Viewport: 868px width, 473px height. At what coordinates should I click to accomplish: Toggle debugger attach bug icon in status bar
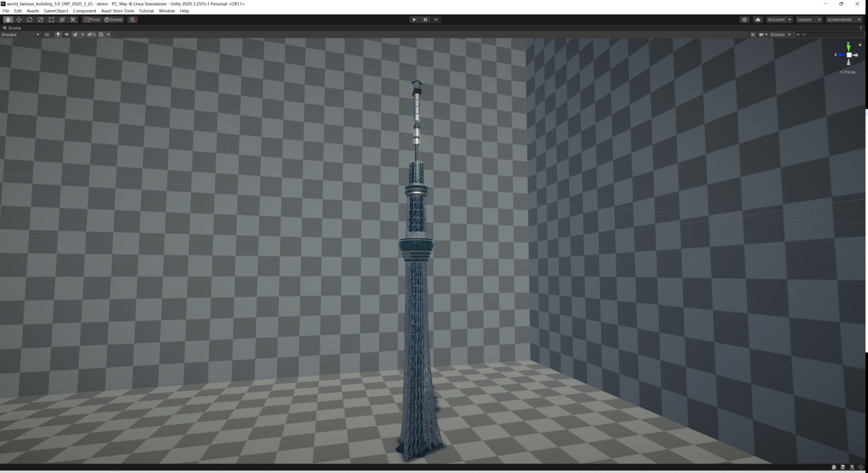(x=834, y=467)
